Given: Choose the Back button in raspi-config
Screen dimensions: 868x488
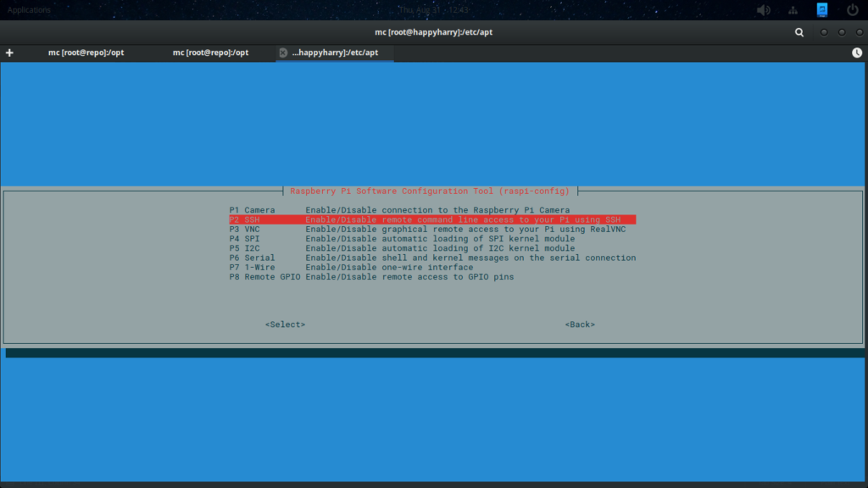Looking at the screenshot, I should pyautogui.click(x=580, y=324).
